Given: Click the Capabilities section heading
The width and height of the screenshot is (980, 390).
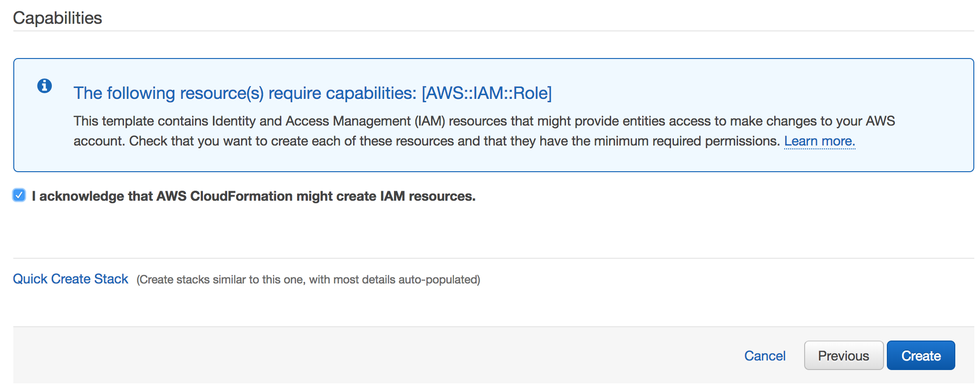Looking at the screenshot, I should 58,18.
